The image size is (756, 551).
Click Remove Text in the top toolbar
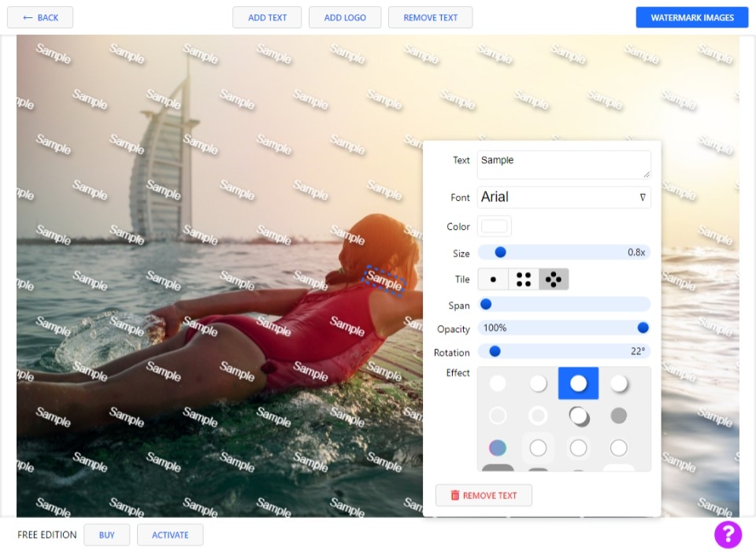pyautogui.click(x=430, y=17)
